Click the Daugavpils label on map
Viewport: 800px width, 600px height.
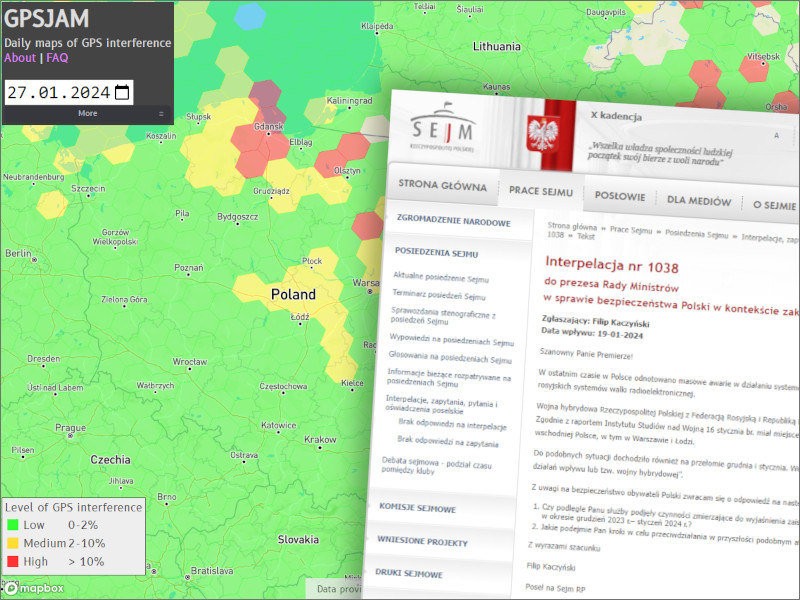[606, 12]
